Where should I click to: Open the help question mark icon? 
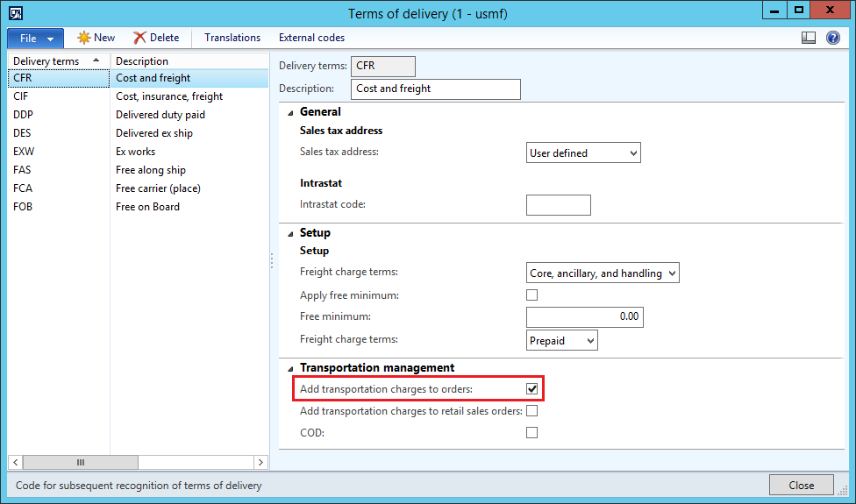coord(832,38)
